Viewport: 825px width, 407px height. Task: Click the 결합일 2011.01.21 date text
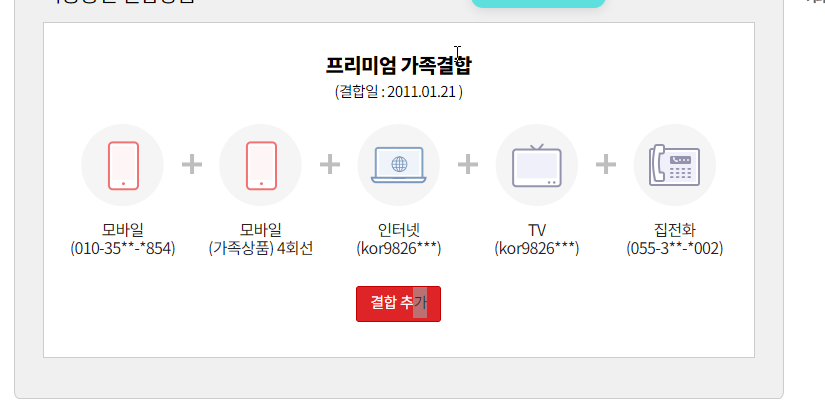(398, 92)
